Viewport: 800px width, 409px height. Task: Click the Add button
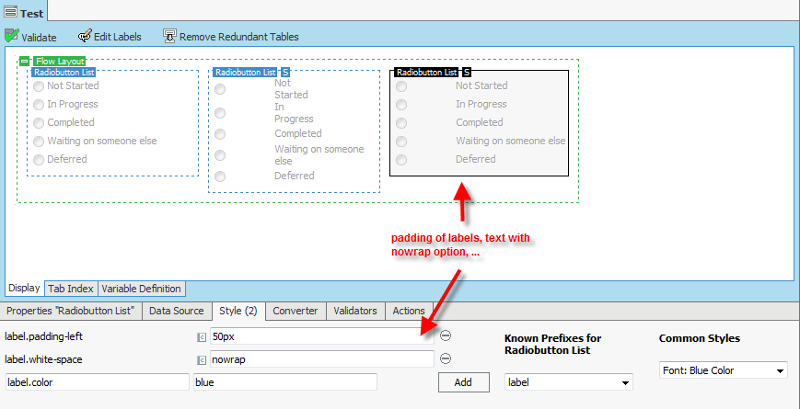click(463, 382)
